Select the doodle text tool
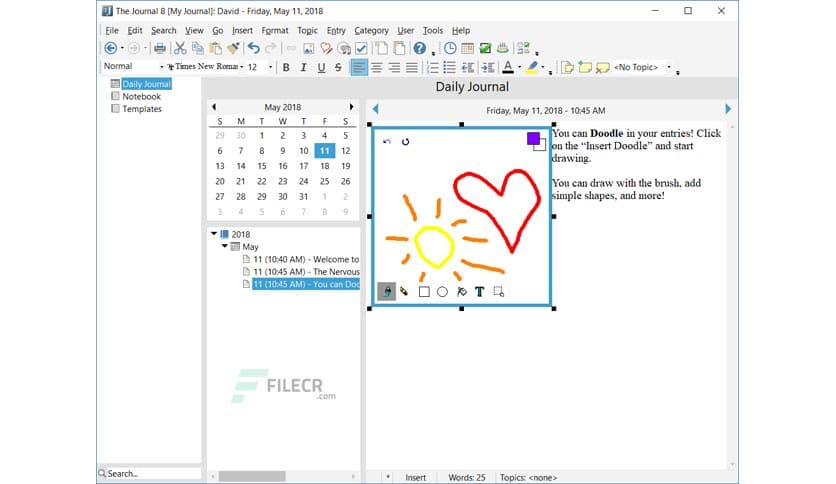Viewport: 836px width, 484px height. point(479,292)
